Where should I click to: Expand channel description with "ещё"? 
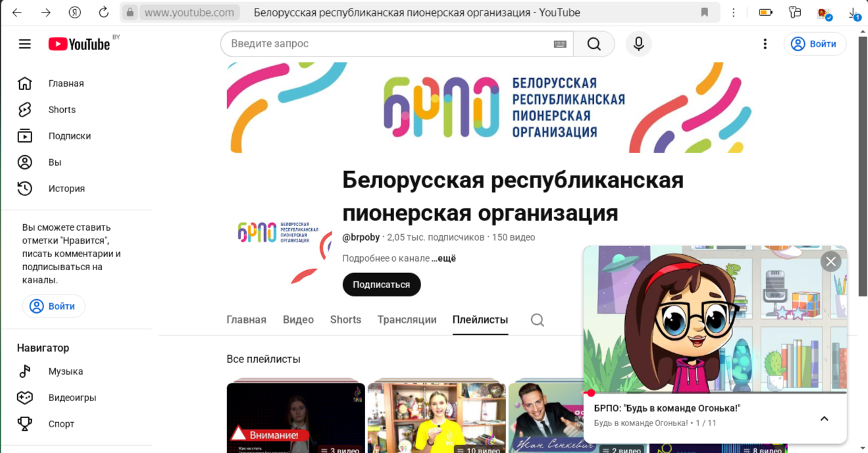coord(444,258)
